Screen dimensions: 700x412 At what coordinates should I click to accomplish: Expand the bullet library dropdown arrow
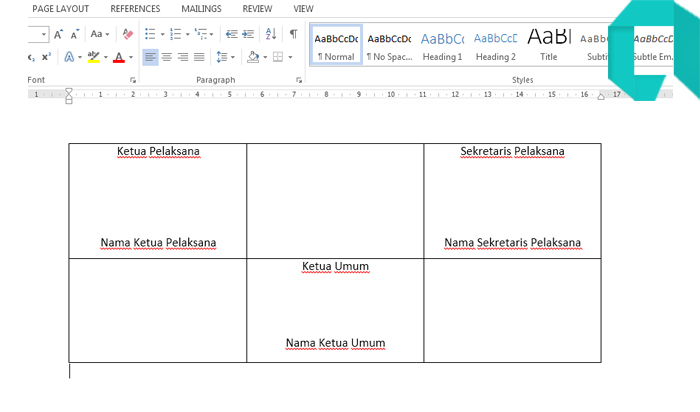pos(162,34)
